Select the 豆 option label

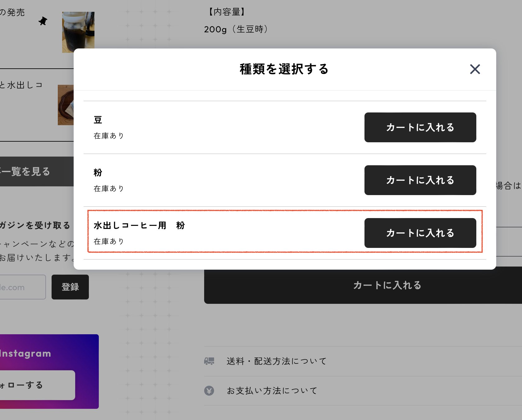click(x=98, y=120)
